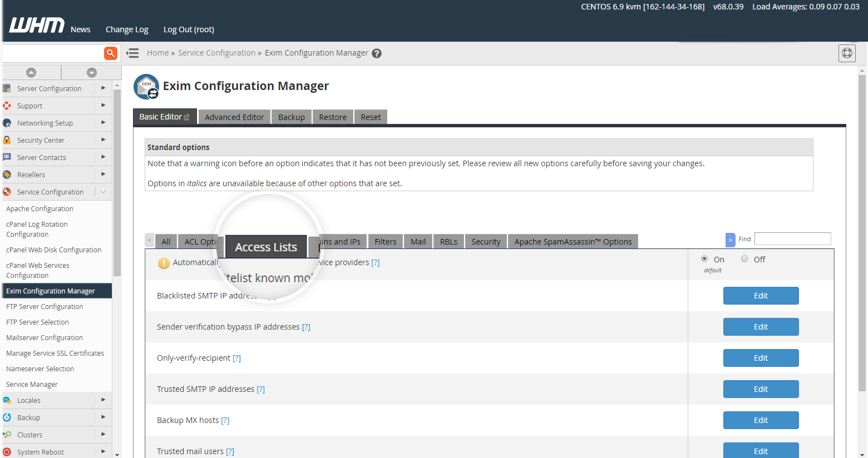Click the WHM logo
Screen dimensions: 868x458
[x=37, y=26]
